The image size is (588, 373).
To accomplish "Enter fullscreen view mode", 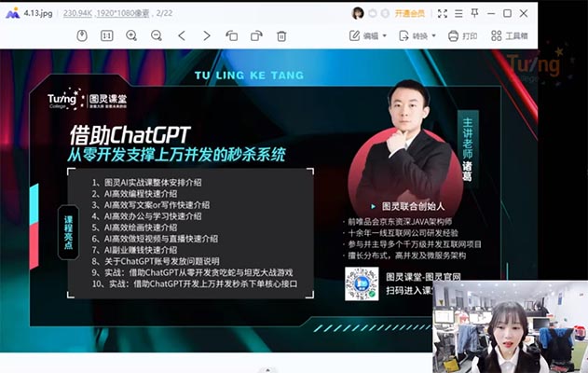I will (x=443, y=13).
